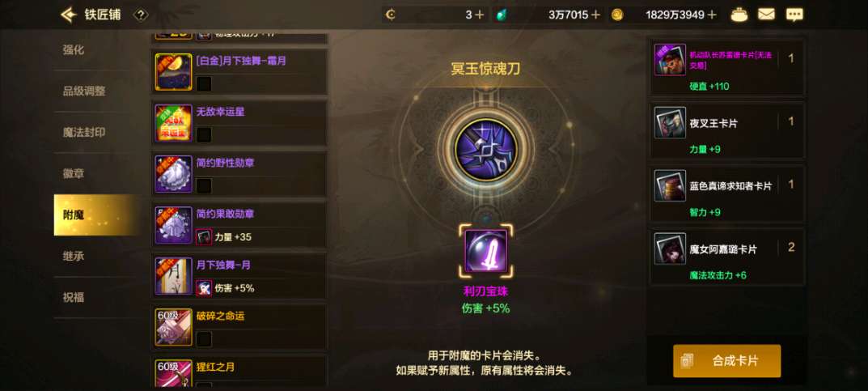Screen dimensions: 868x391
Task: Open the chat speech bubble icon
Action: tap(794, 15)
